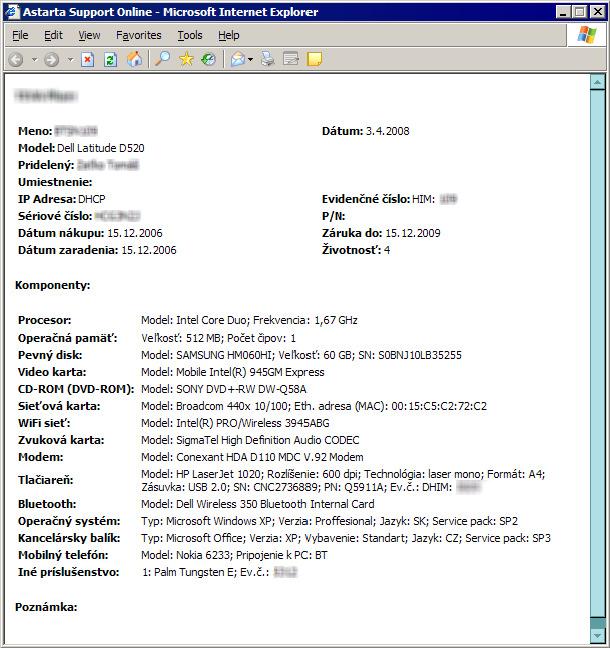Click the Mail envelope icon
The height and width of the screenshot is (648, 610).
pos(238,60)
